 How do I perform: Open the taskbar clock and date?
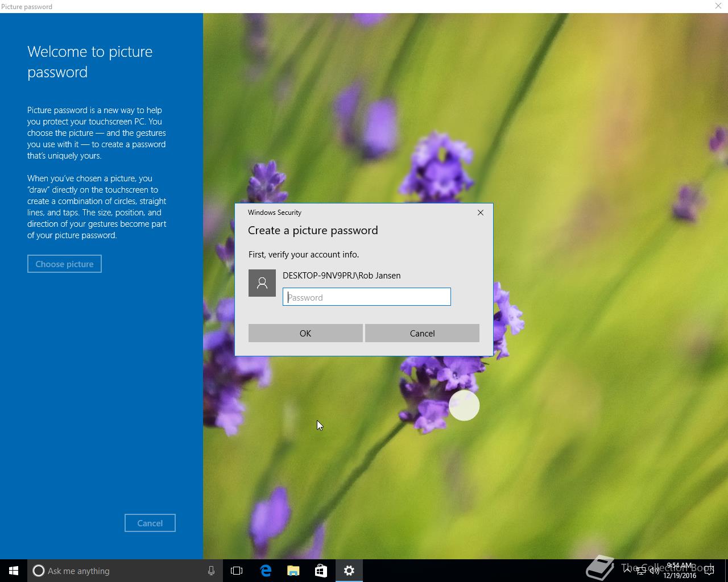pyautogui.click(x=680, y=571)
